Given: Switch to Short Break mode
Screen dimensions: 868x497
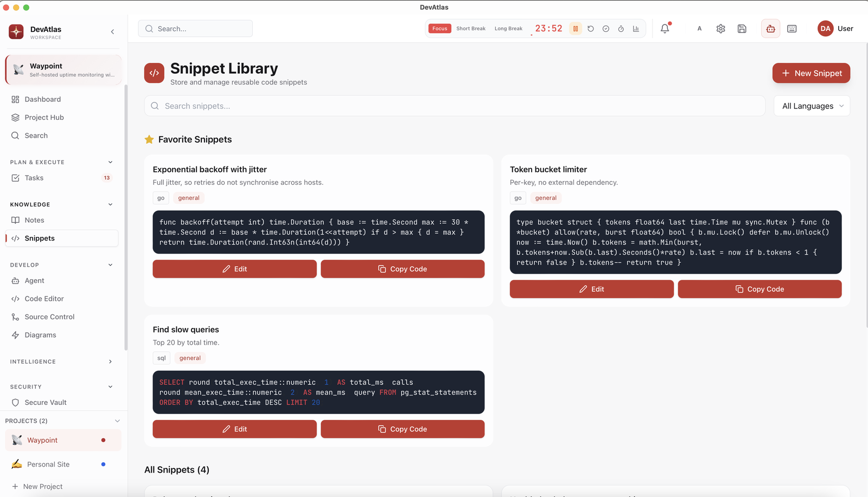Looking at the screenshot, I should pyautogui.click(x=471, y=29).
